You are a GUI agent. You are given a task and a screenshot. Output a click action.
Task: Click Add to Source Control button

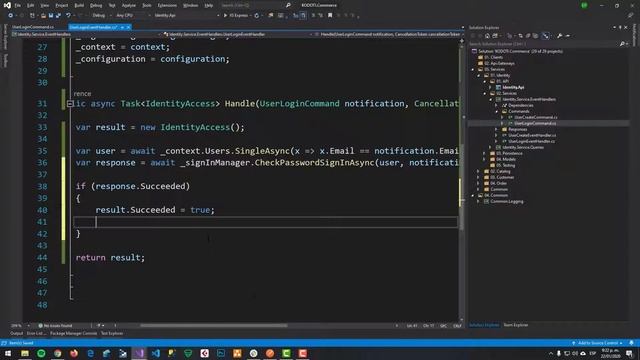(598, 343)
